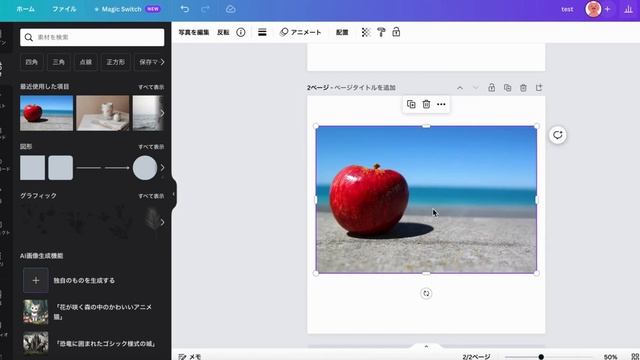Insert the arrow line shape
Screen dimensions: 640x360
[x=117, y=168]
